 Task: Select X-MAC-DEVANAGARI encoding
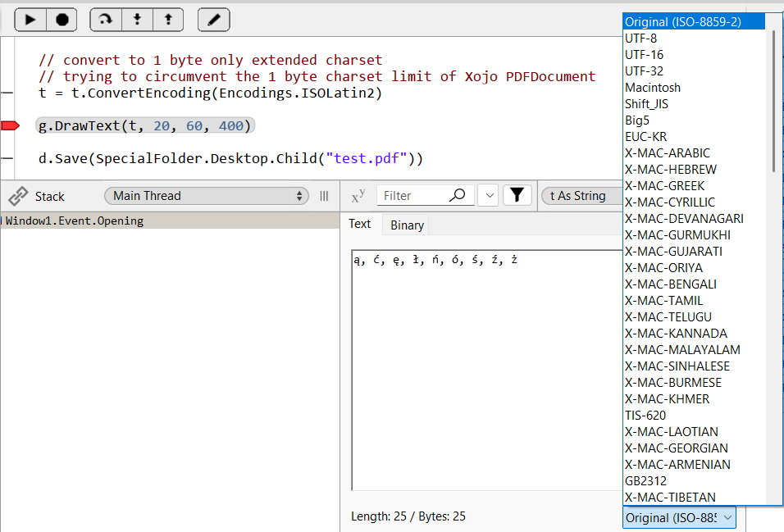click(x=694, y=219)
